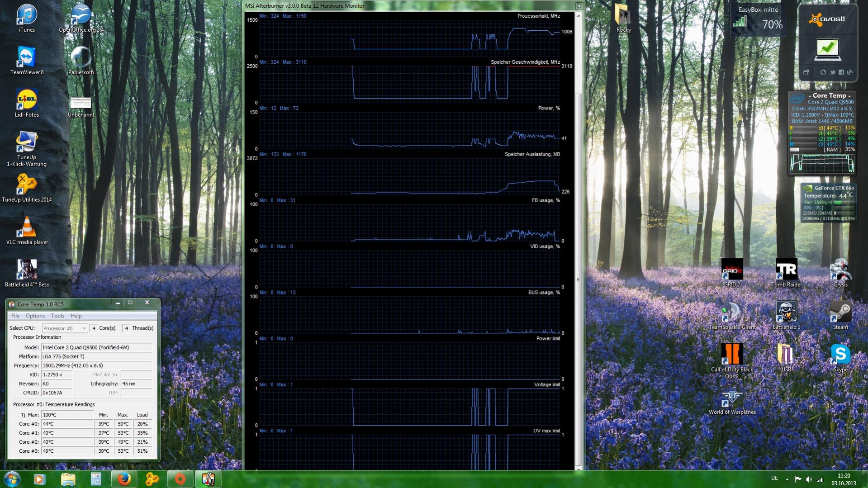Launch Battlefield 4 Beta shortcut
Screen dimensions: 868x488
tap(27, 274)
